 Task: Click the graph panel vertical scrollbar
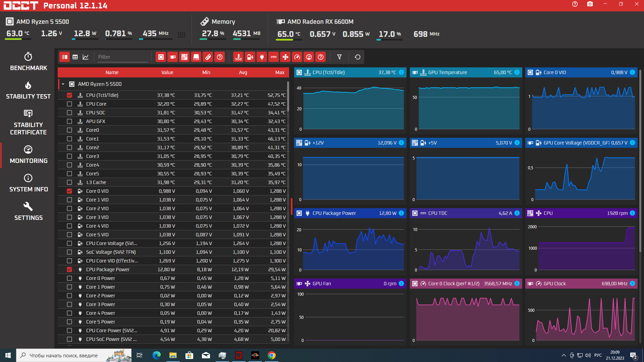[x=640, y=161]
